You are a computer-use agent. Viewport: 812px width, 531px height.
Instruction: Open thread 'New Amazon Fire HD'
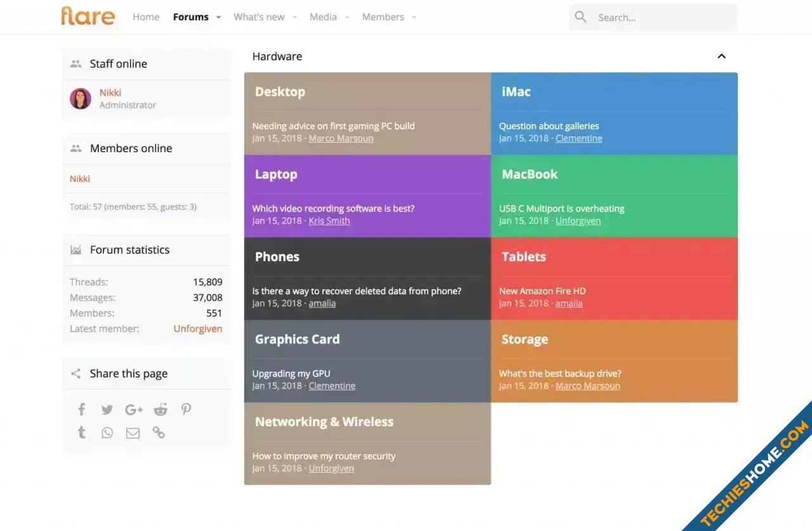542,291
